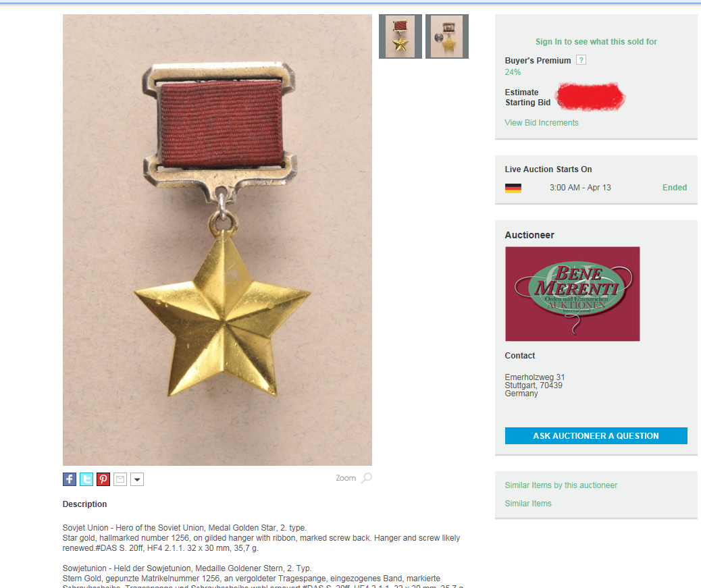This screenshot has height=588, width=701.
Task: Open View Bid Increments link
Action: (542, 122)
